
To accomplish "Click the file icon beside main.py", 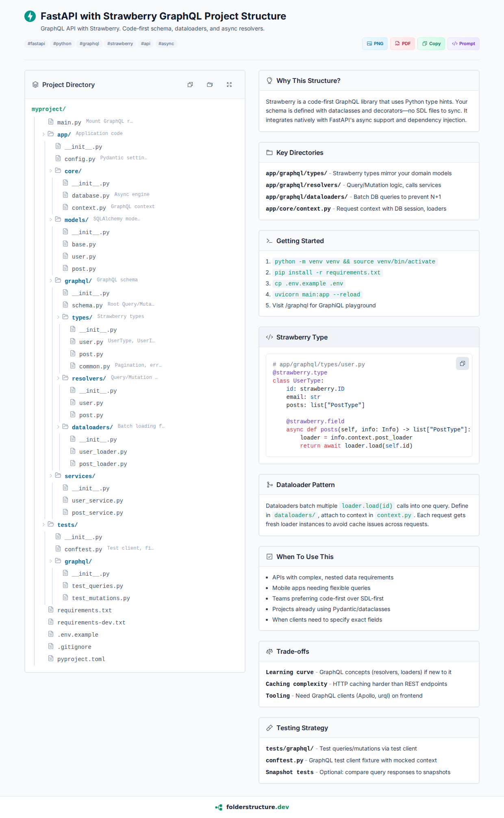I will click(51, 122).
